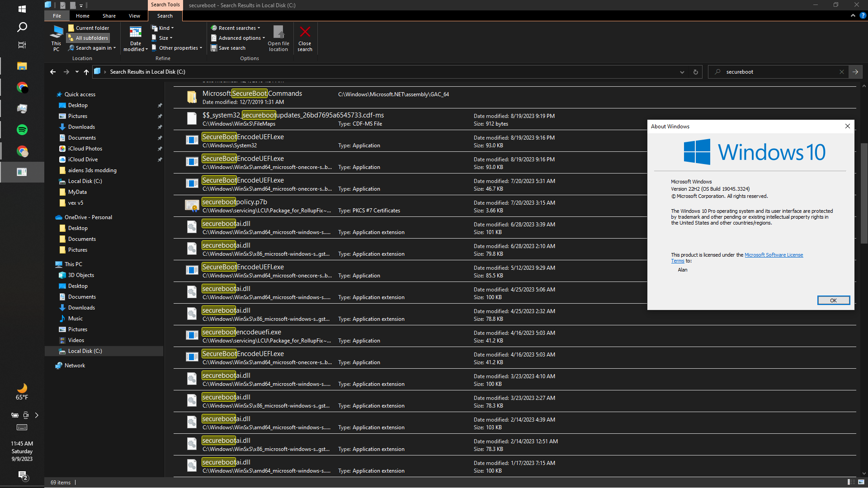Select SecureBootEncodeUEFI.exe in C:\Windows\System32

click(411, 141)
